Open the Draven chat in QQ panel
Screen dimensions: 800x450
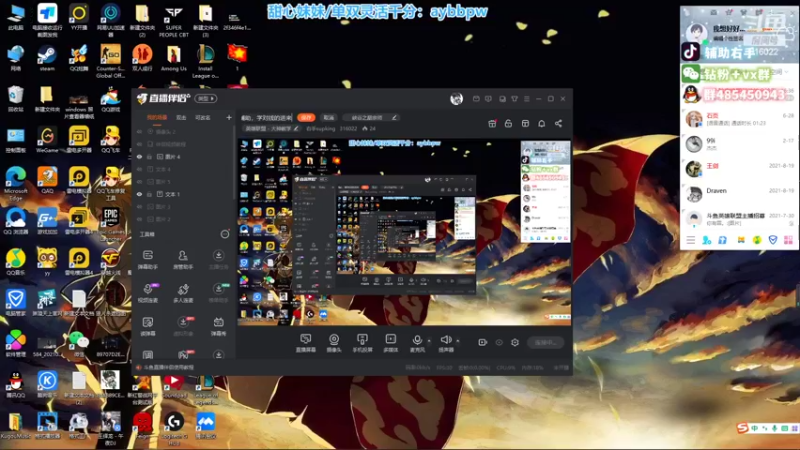pyautogui.click(x=738, y=193)
